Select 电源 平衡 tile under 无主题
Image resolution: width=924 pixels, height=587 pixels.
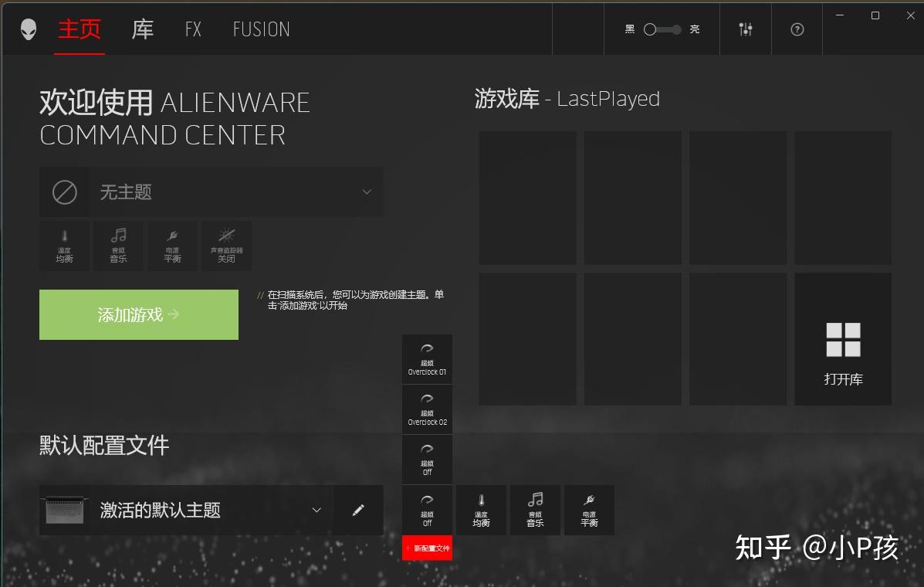pyautogui.click(x=173, y=246)
